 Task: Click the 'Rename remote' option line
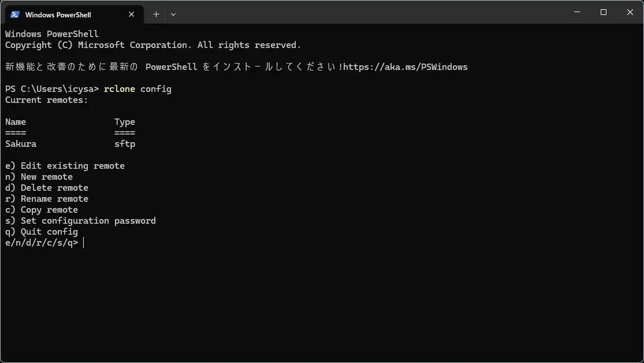click(47, 199)
